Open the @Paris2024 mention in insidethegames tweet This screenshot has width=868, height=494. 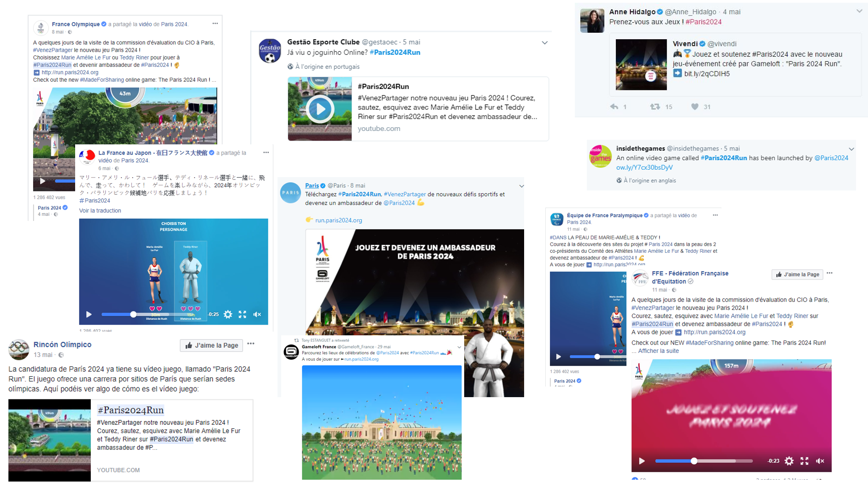pyautogui.click(x=831, y=158)
